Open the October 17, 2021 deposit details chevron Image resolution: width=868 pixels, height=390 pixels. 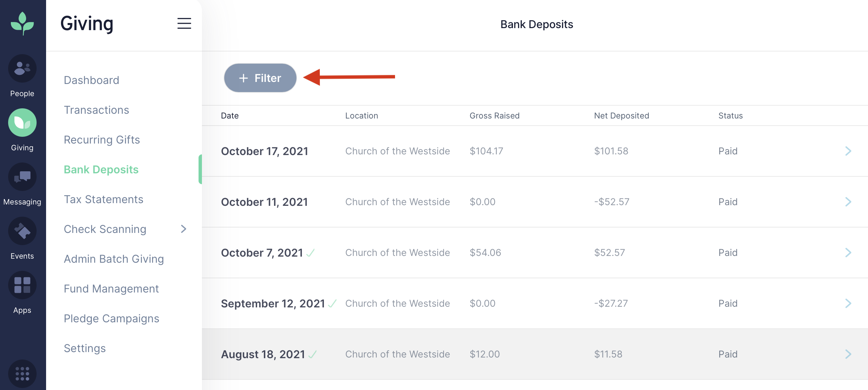(848, 151)
